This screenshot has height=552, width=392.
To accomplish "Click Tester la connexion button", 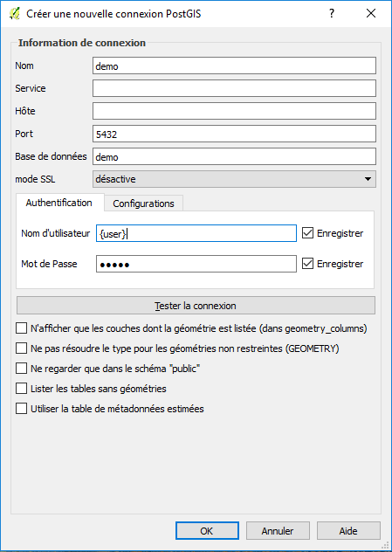I will click(x=196, y=306).
